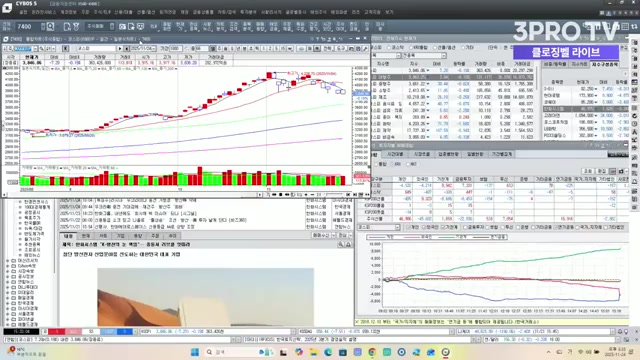Open the 선물/옵션 menu
Viewport: 640px width, 360px height.
click(x=146, y=12)
